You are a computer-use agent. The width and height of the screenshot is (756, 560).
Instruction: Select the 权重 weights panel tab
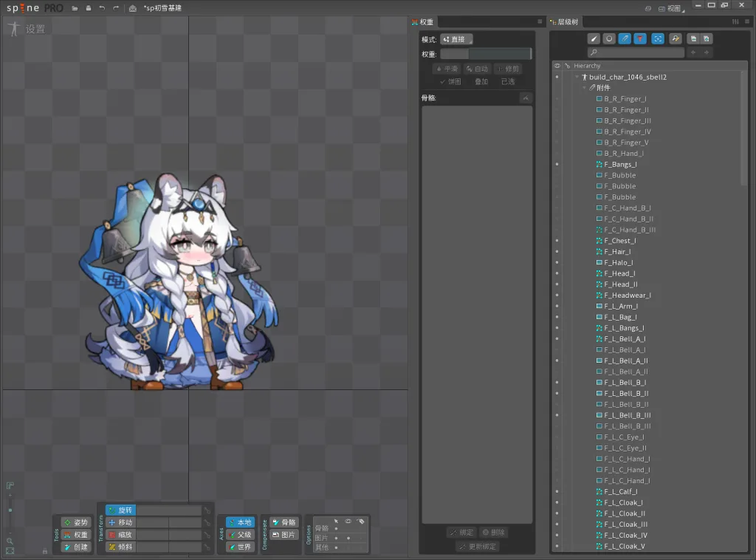[x=425, y=22]
